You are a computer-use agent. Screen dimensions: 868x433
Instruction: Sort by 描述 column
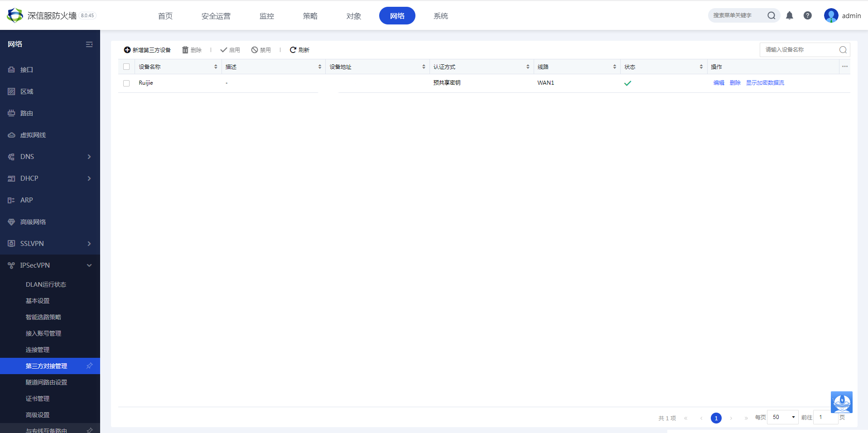pyautogui.click(x=320, y=67)
